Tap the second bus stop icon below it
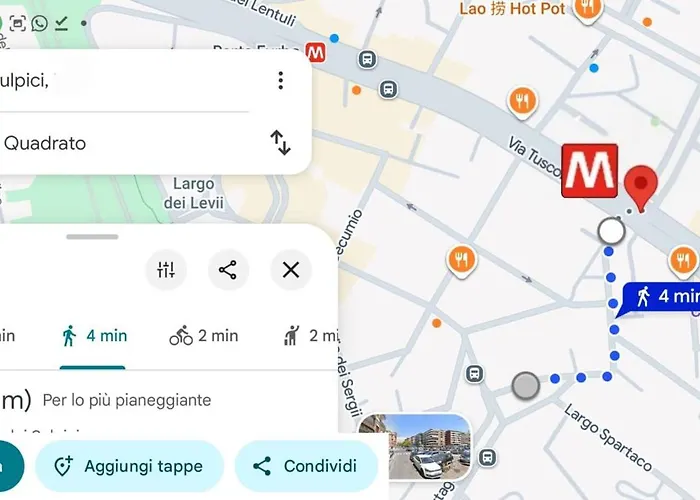This screenshot has width=700, height=500. point(388,89)
